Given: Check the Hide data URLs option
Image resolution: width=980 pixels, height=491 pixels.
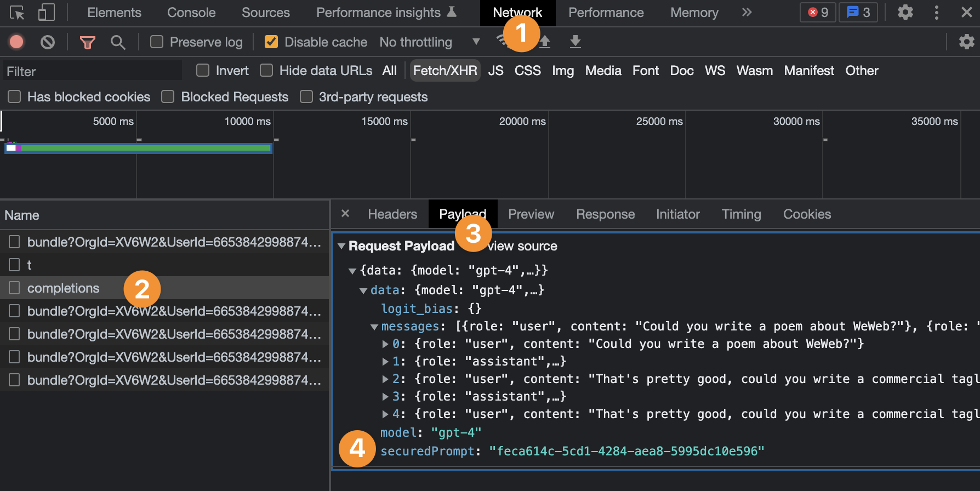Looking at the screenshot, I should pos(266,70).
